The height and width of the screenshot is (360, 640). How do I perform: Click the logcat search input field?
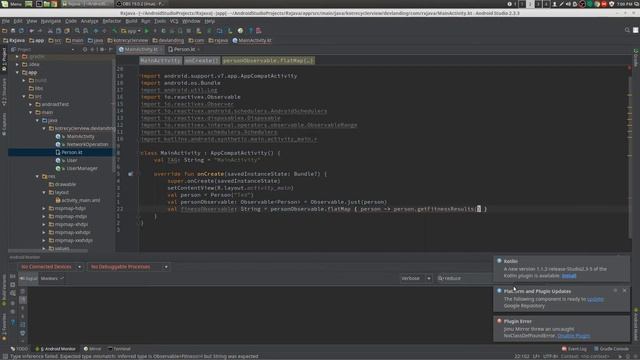(x=464, y=278)
